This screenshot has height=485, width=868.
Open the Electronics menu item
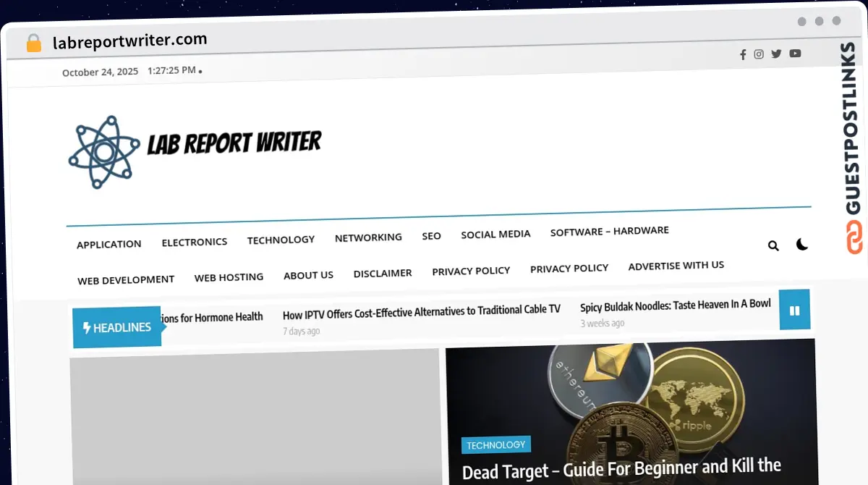[195, 242]
